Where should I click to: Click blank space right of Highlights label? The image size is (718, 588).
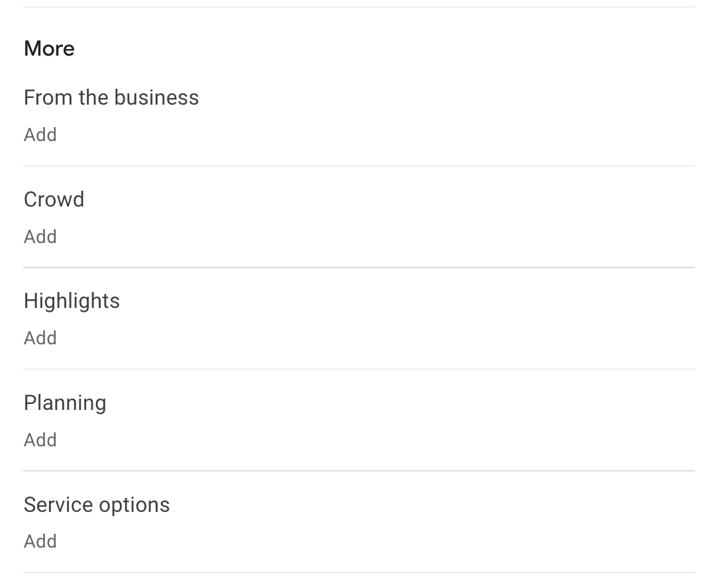click(x=397, y=301)
